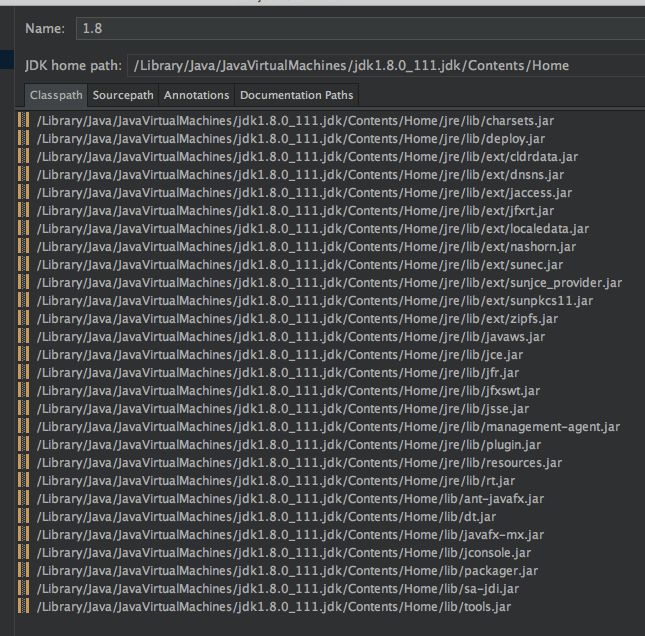Select the jre/lib/plugin.jar classpath entry
The height and width of the screenshot is (636, 645).
289,445
